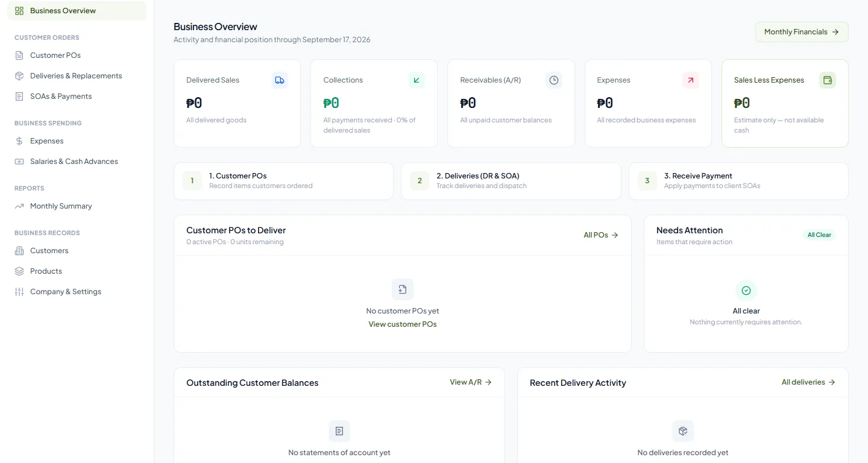The image size is (868, 463).
Task: Open step 1 Customer POs card
Action: (x=283, y=181)
